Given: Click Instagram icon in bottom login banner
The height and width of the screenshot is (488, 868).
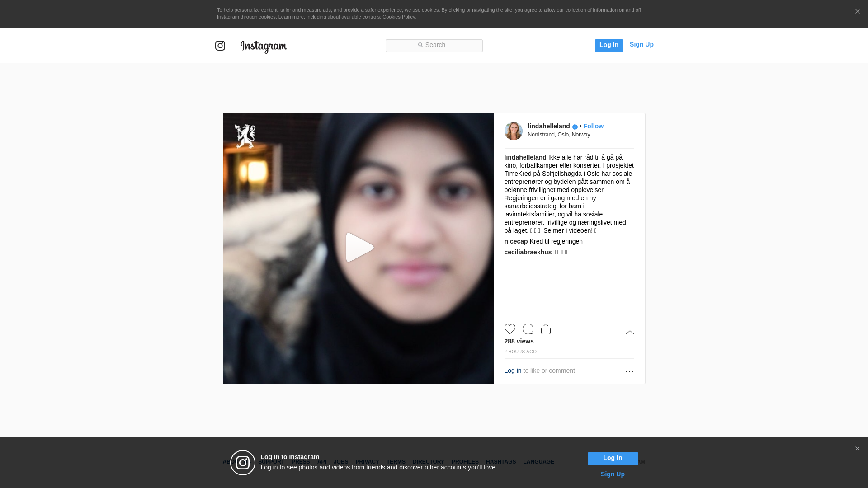Looking at the screenshot, I should (243, 463).
